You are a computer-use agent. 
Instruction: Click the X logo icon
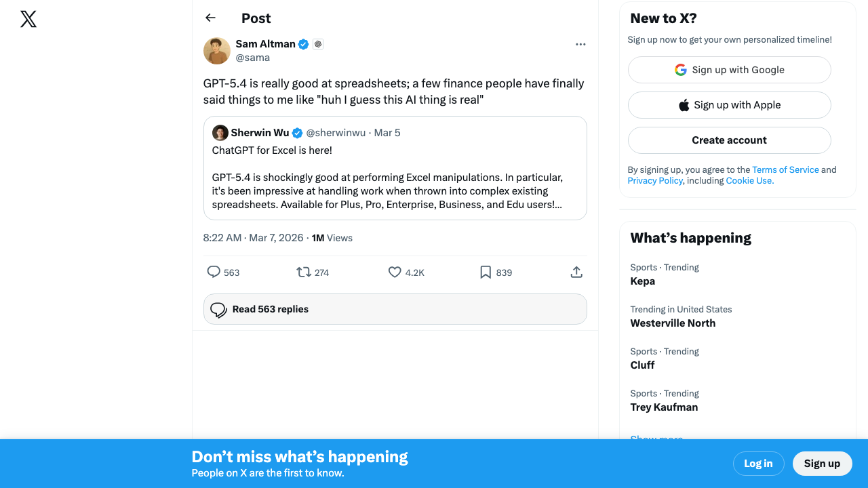click(28, 19)
